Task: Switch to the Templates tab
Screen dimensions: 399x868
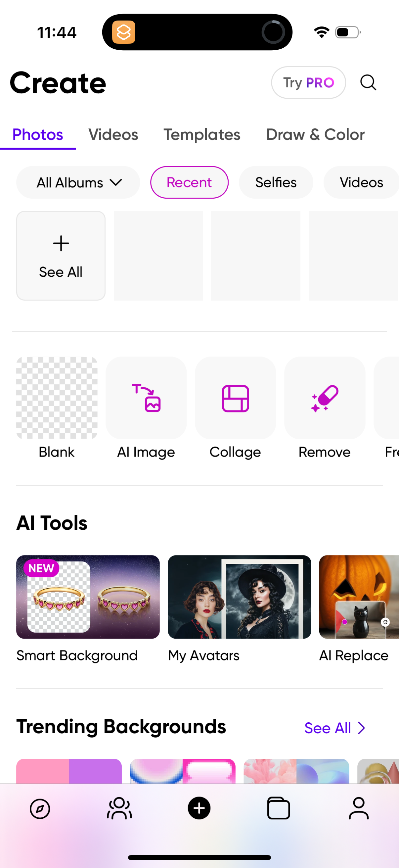Action: (202, 135)
